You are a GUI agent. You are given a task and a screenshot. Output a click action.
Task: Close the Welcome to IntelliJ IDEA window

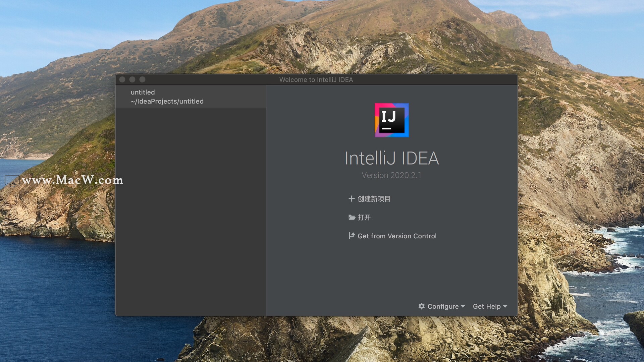(x=122, y=79)
